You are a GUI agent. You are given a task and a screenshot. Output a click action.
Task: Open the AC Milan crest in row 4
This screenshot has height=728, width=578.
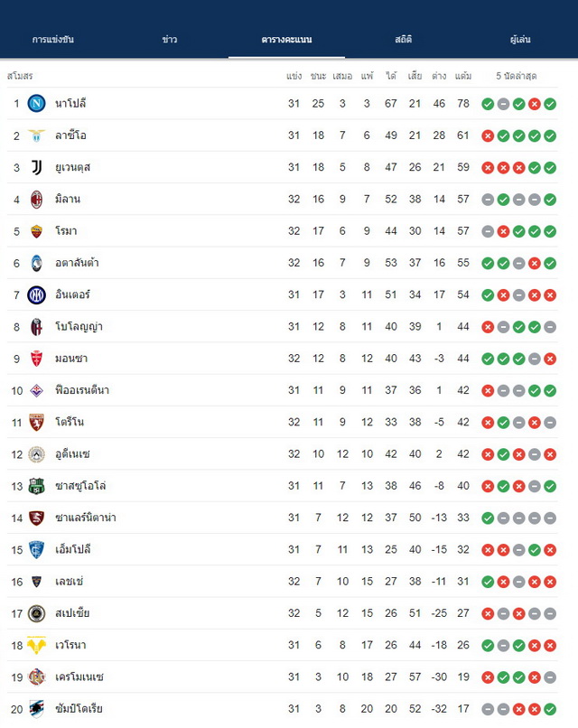[x=36, y=200]
